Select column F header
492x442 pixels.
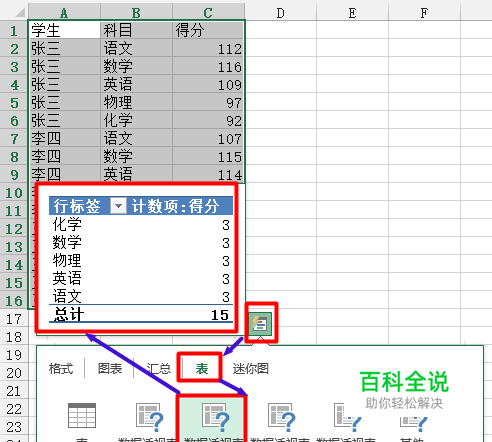pyautogui.click(x=424, y=13)
